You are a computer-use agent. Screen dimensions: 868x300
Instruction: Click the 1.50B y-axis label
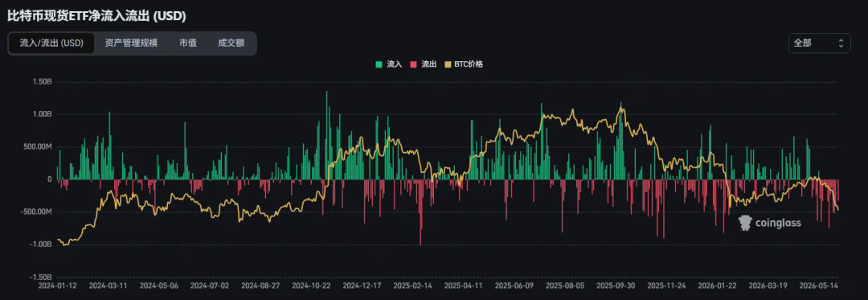click(x=43, y=82)
